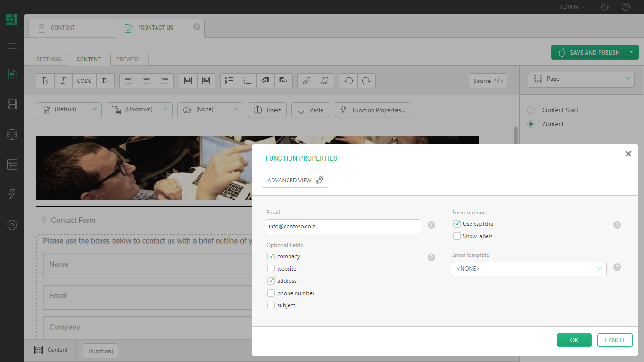The width and height of the screenshot is (644, 362).
Task: Open the Data database icon in sidebar
Action: point(12,135)
